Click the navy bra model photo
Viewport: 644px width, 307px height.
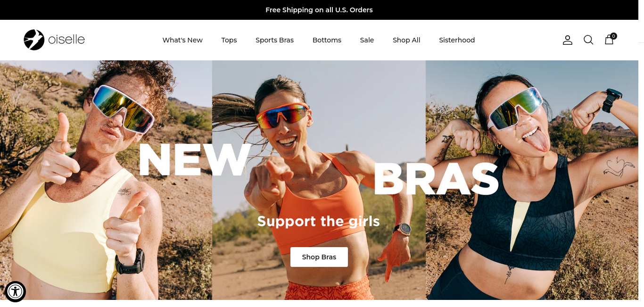tap(532, 180)
